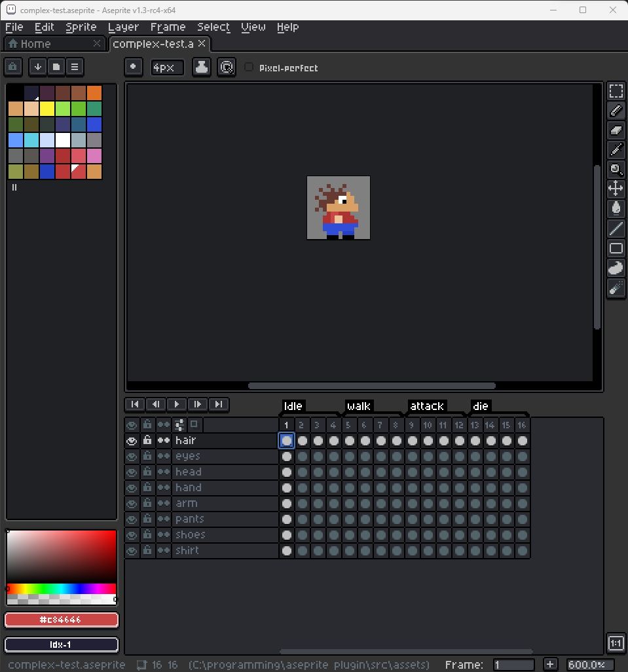Toggle all layers visibility in timeline header
This screenshot has width=628, height=672.
click(x=132, y=425)
